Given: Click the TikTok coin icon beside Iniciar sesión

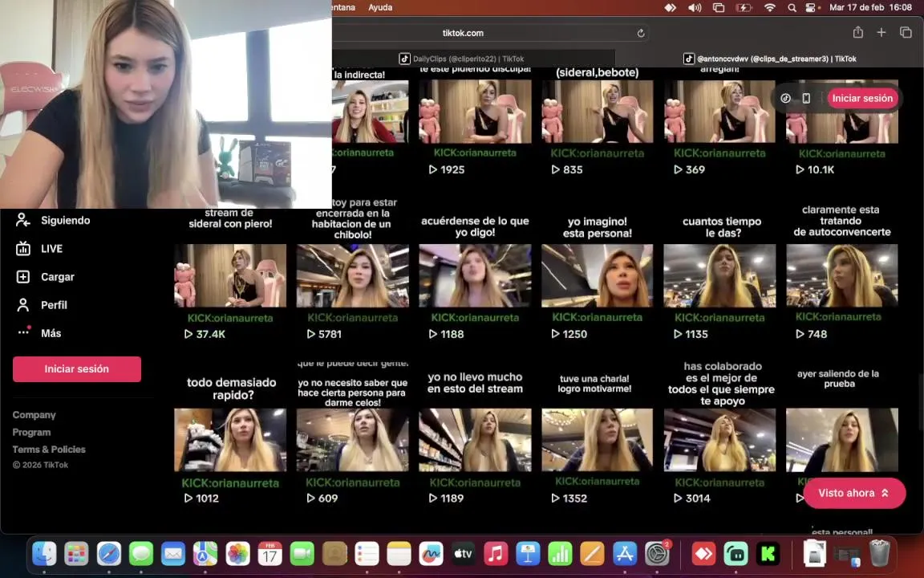Looking at the screenshot, I should pos(785,98).
